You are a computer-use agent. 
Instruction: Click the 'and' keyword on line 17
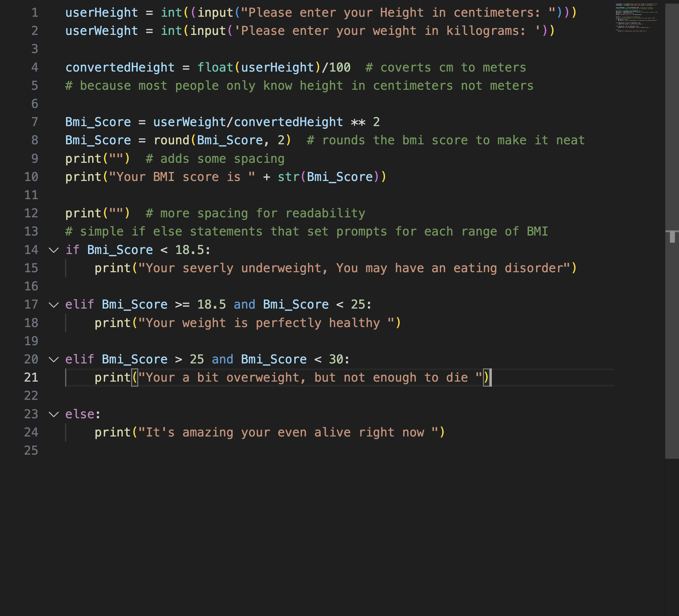[244, 305]
